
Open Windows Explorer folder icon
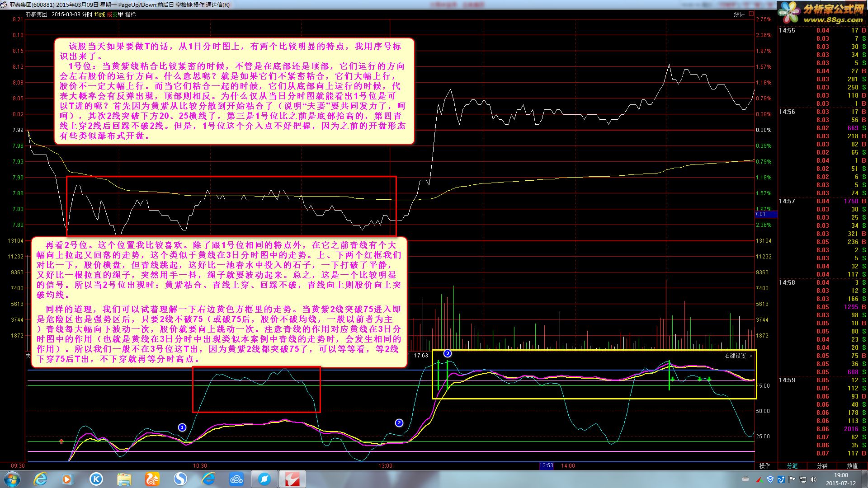(124, 479)
